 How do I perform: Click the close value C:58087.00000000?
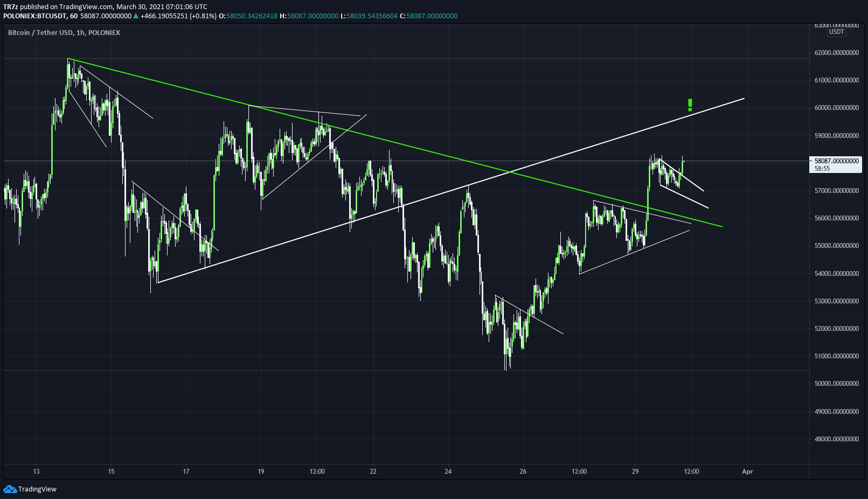click(428, 16)
